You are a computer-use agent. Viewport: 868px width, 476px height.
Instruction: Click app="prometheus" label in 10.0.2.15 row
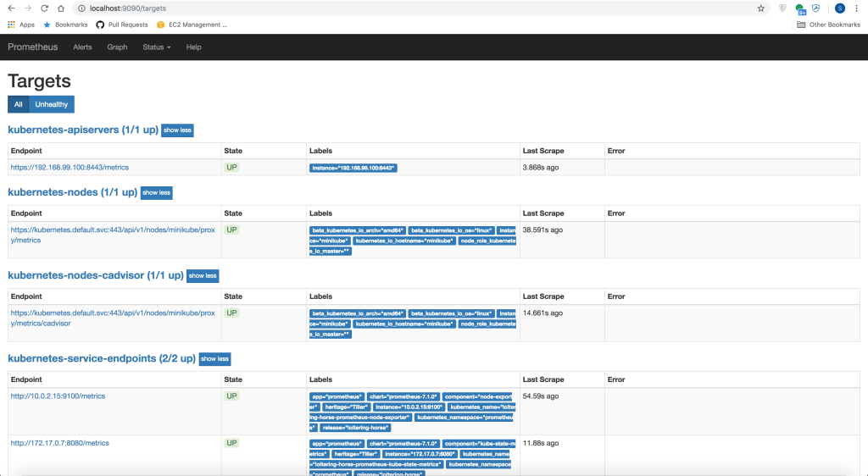coord(337,397)
